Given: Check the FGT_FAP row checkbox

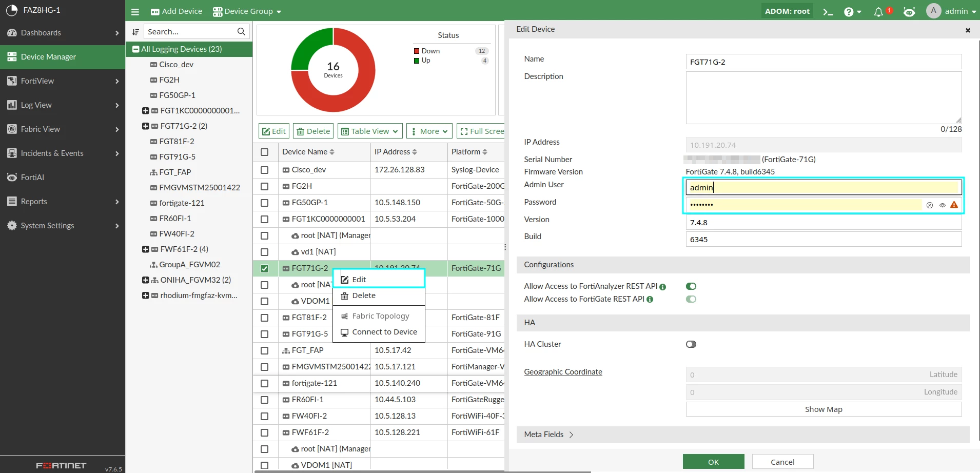Looking at the screenshot, I should (265, 350).
